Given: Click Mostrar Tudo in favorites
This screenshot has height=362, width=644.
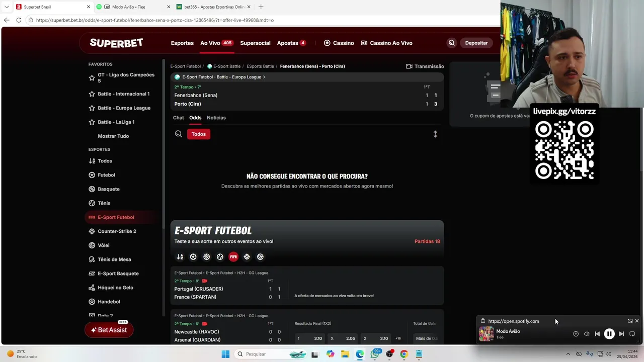Looking at the screenshot, I should point(113,136).
